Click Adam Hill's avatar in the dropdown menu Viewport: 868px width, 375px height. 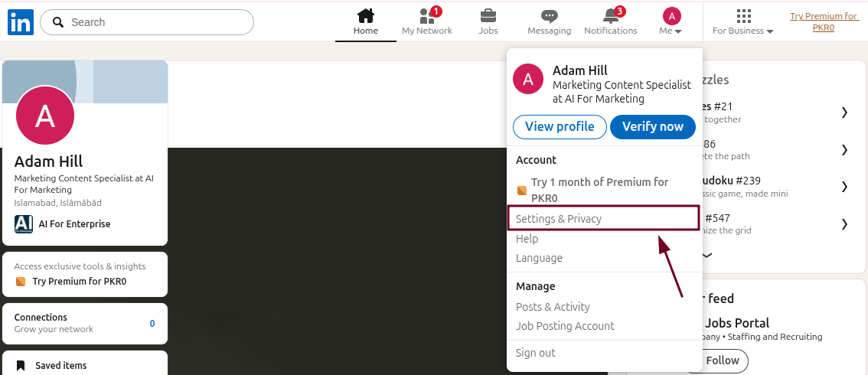pyautogui.click(x=528, y=79)
